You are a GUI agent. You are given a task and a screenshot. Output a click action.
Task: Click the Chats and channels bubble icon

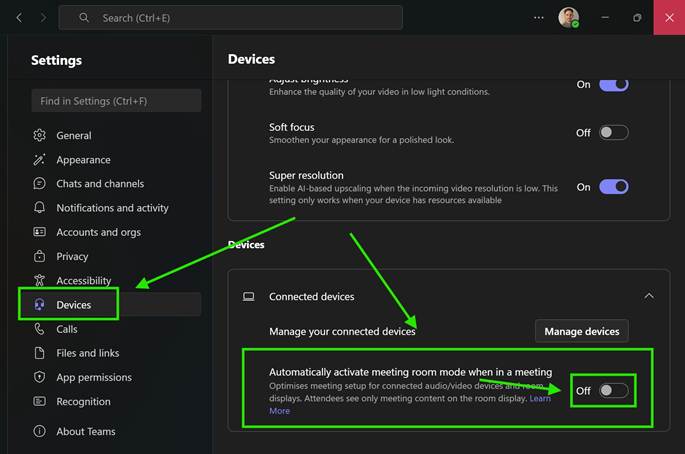pyautogui.click(x=39, y=184)
